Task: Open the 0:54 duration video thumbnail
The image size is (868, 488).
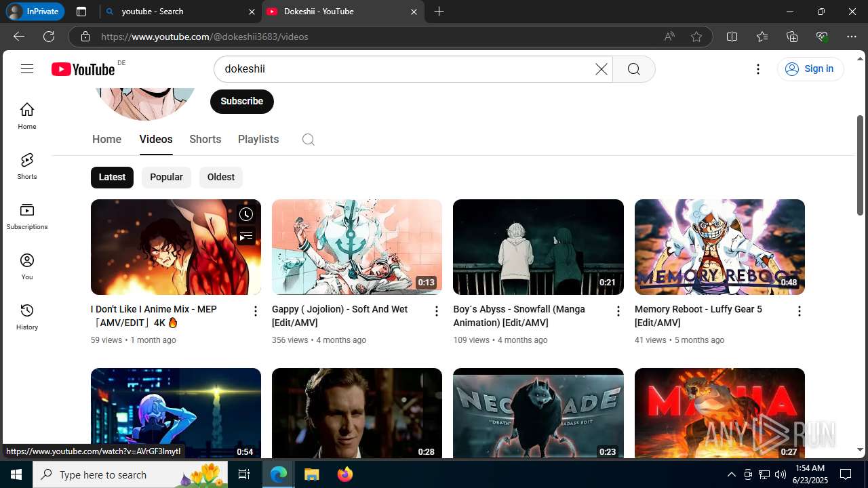Action: coord(176,413)
